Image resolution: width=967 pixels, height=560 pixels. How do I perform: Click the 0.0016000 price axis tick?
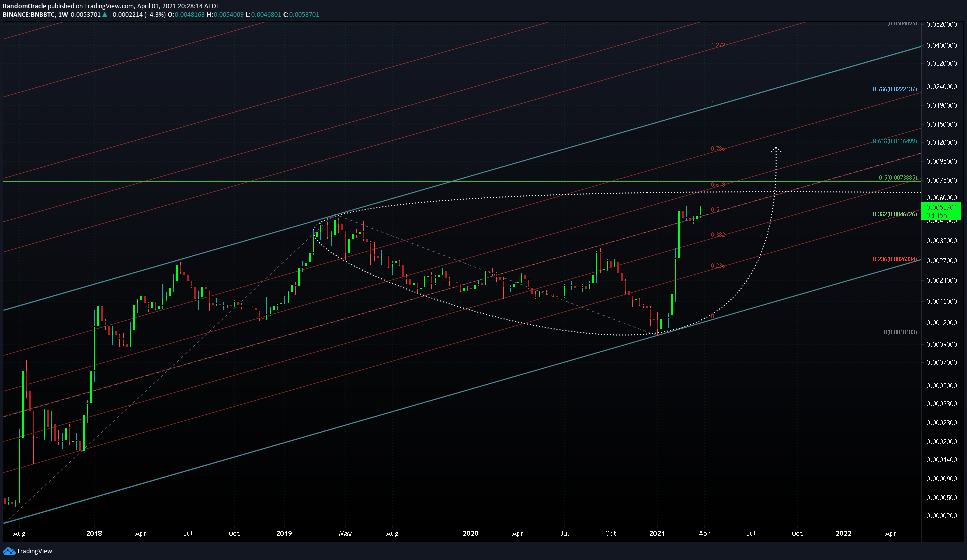pyautogui.click(x=942, y=301)
